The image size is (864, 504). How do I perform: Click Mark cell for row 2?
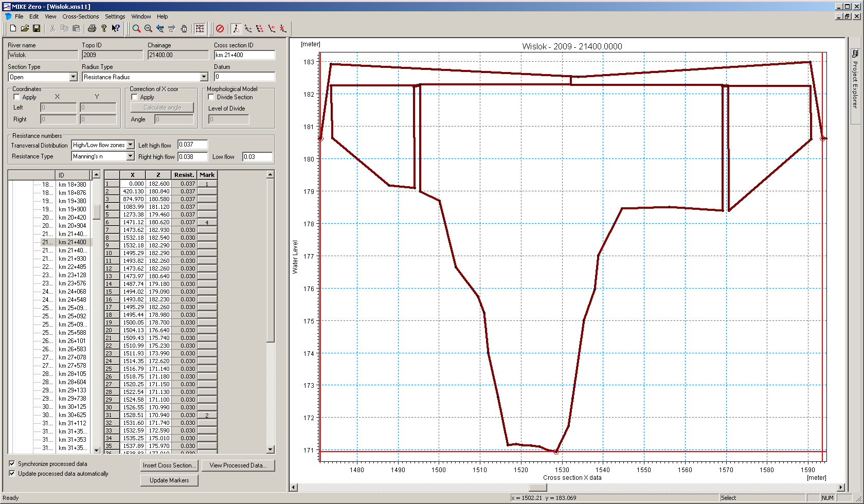207,191
